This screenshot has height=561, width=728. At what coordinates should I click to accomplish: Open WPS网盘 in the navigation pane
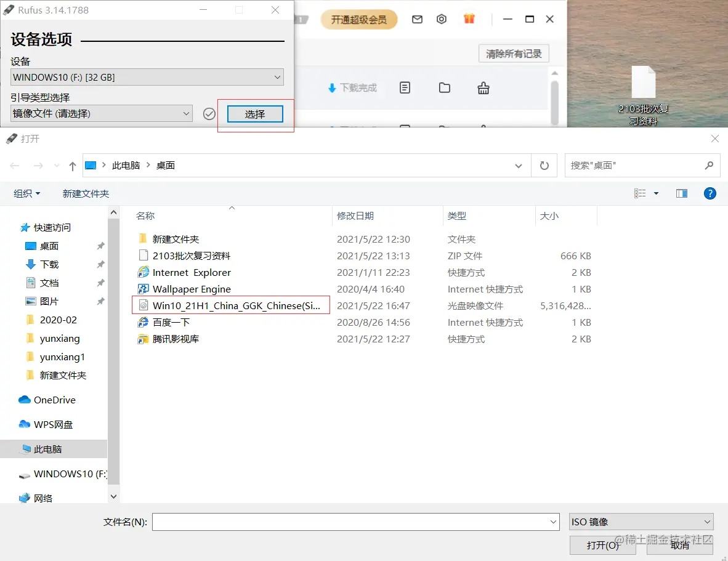53,424
